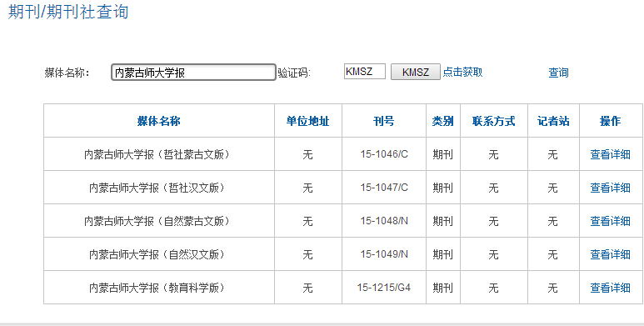Image resolution: width=644 pixels, height=326 pixels.
Task: Click the 单位地址 column header
Action: click(308, 121)
